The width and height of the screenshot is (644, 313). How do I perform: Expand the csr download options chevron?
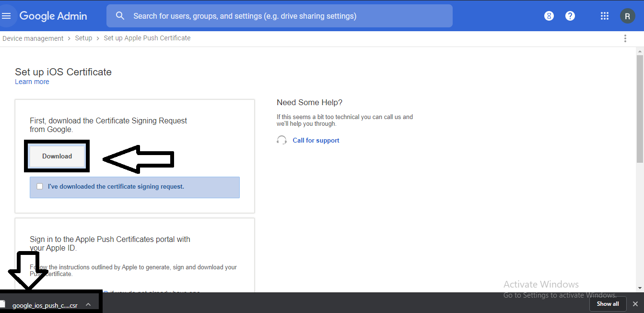coord(88,304)
